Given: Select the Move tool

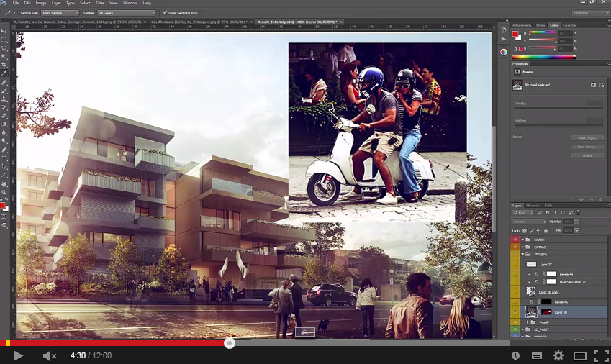Looking at the screenshot, I should pos(4,30).
